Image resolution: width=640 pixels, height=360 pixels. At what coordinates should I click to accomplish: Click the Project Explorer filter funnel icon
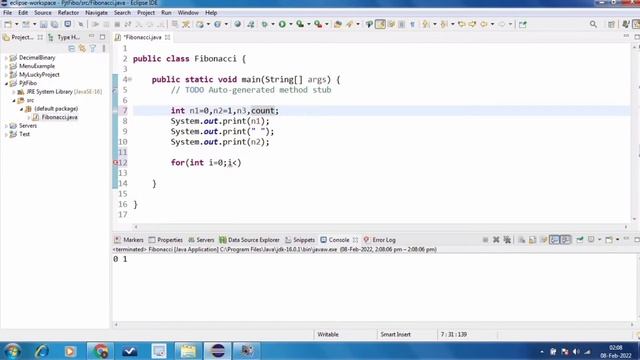click(x=93, y=49)
